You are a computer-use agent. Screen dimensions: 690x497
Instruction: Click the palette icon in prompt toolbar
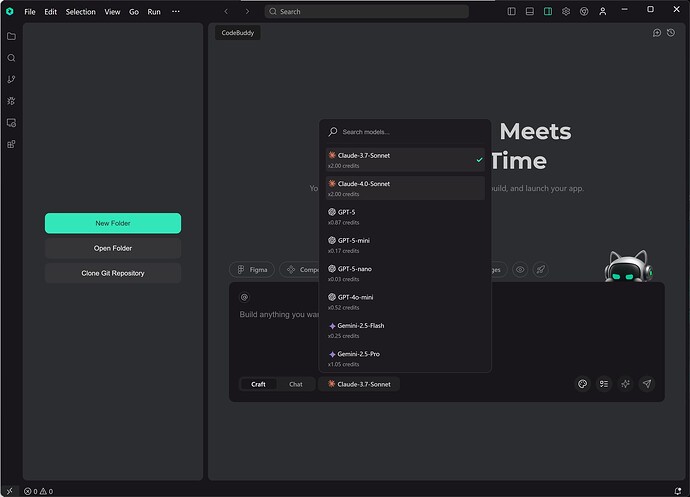coord(583,384)
